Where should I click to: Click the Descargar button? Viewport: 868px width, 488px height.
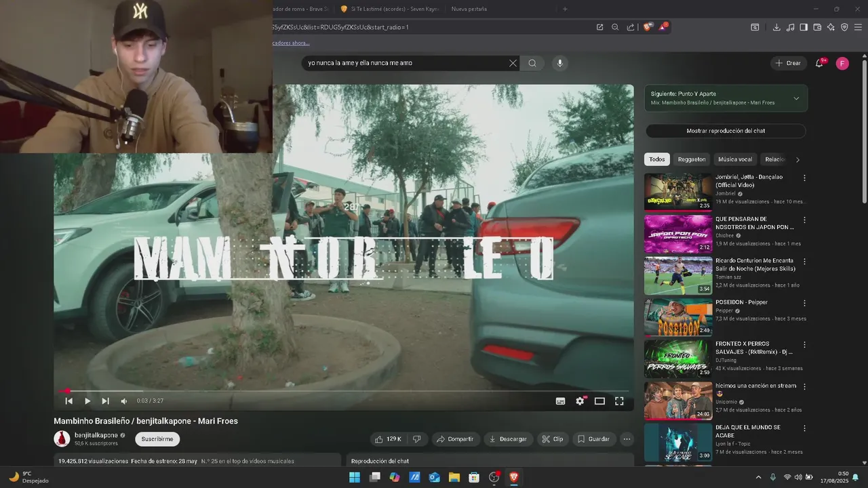coord(509,439)
